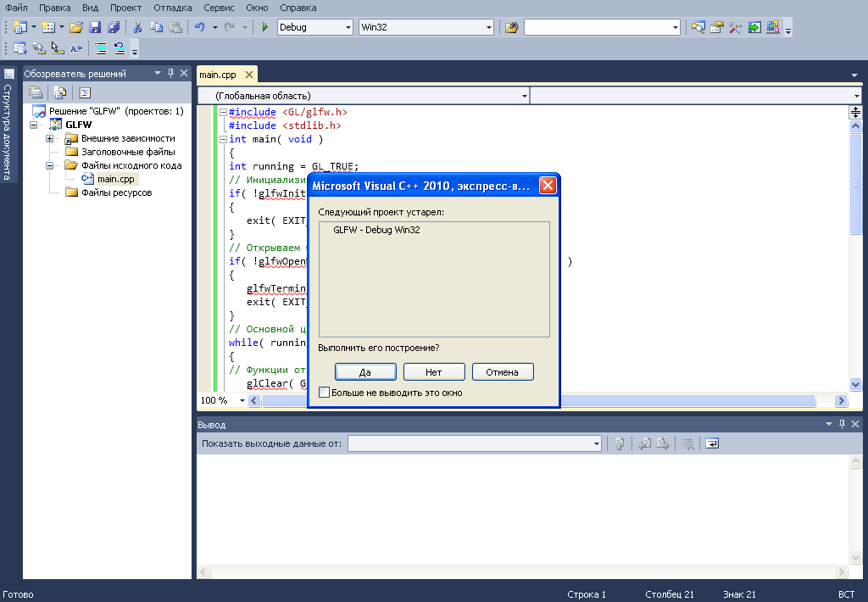Enable "Больше не выводить это окно" checkbox
Screen dimensions: 868x602
(324, 393)
